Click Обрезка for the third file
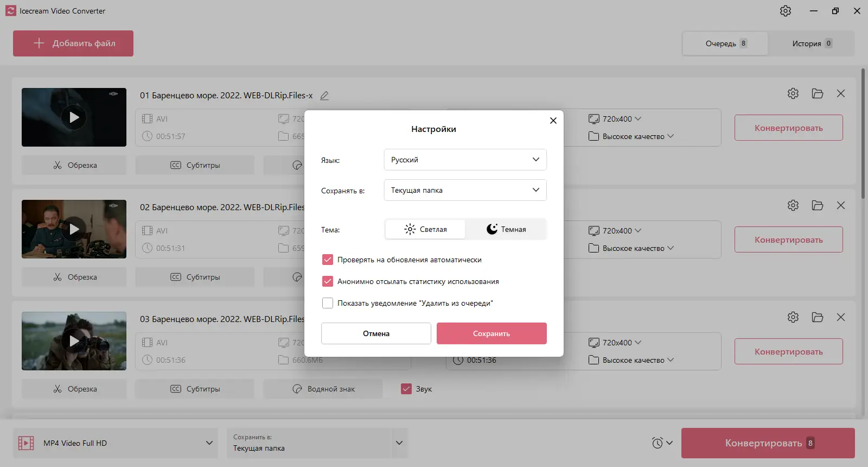This screenshot has width=868, height=467. pos(74,389)
